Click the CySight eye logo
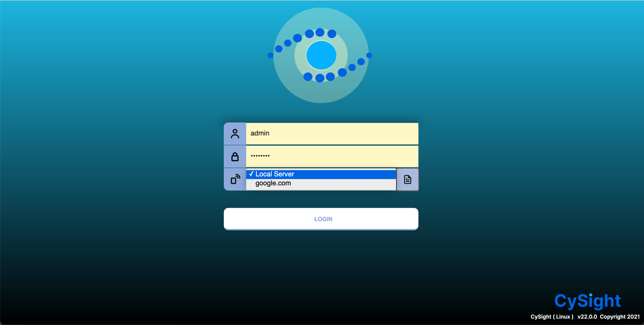The width and height of the screenshot is (644, 325). [x=321, y=56]
